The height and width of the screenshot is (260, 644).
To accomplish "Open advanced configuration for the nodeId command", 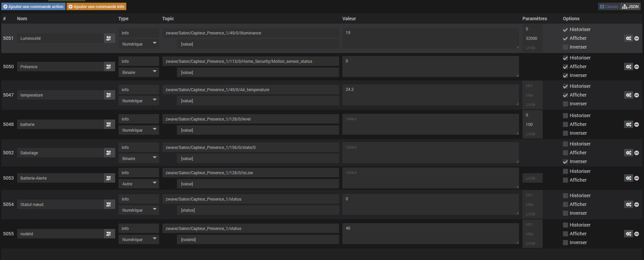I will tap(628, 234).
